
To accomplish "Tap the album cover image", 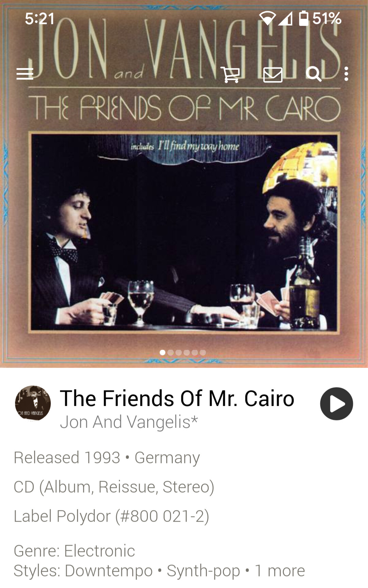I will pyautogui.click(x=184, y=184).
